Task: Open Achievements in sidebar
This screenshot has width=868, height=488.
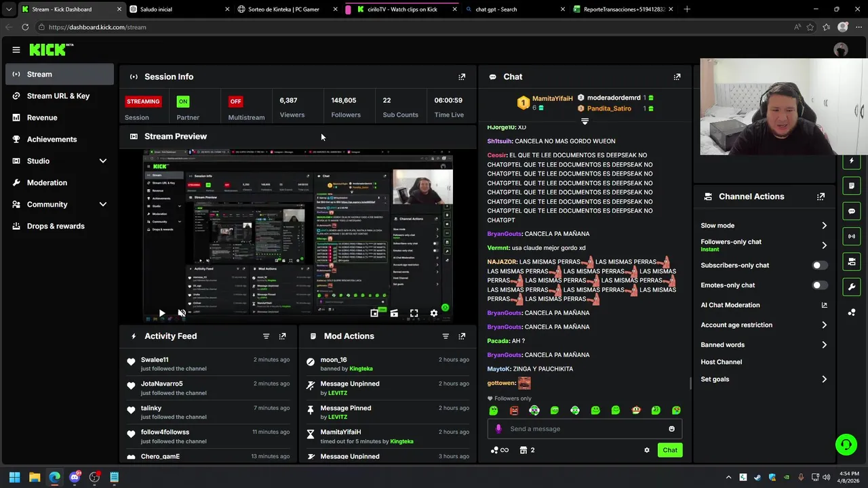Action: pos(60,140)
